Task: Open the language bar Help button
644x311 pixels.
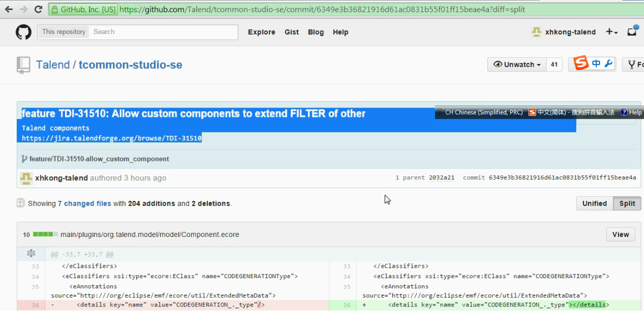Action: click(631, 112)
